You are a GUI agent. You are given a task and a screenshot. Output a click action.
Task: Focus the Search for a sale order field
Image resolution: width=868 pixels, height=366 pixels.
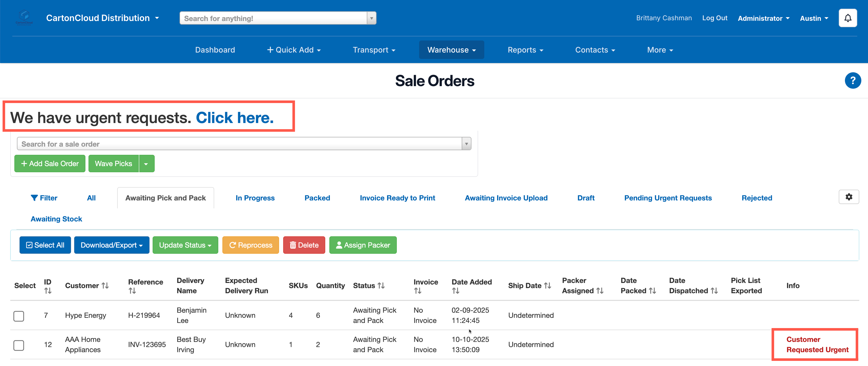(239, 144)
